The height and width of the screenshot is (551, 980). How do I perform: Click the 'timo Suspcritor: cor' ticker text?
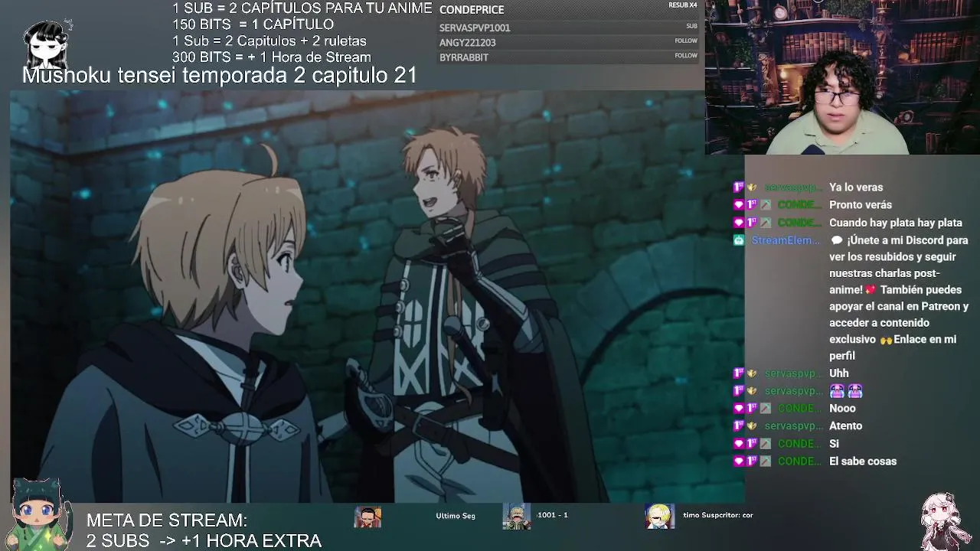718,515
